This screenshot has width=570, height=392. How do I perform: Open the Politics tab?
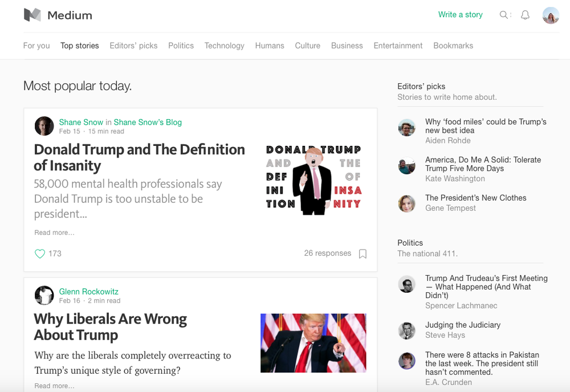point(181,46)
